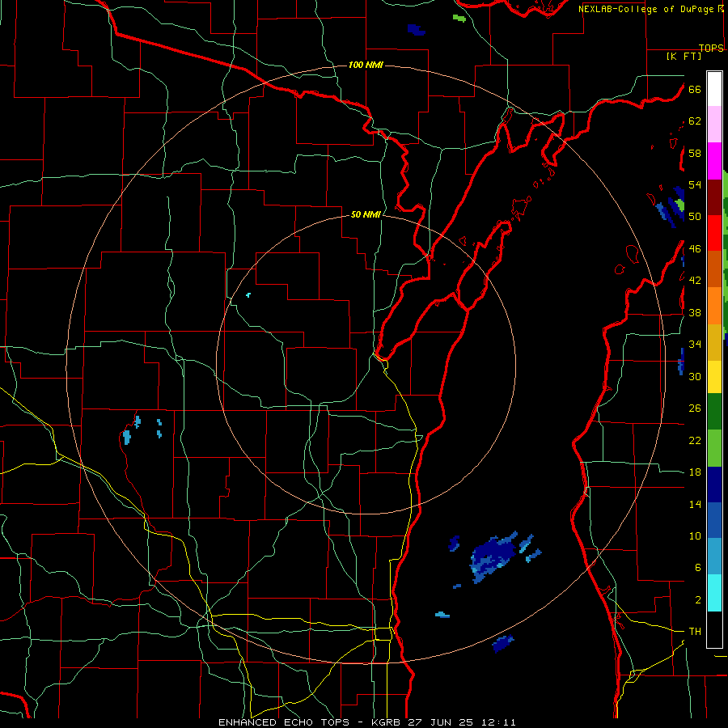
Task: Click the legend value "54"
Action: [x=695, y=184]
